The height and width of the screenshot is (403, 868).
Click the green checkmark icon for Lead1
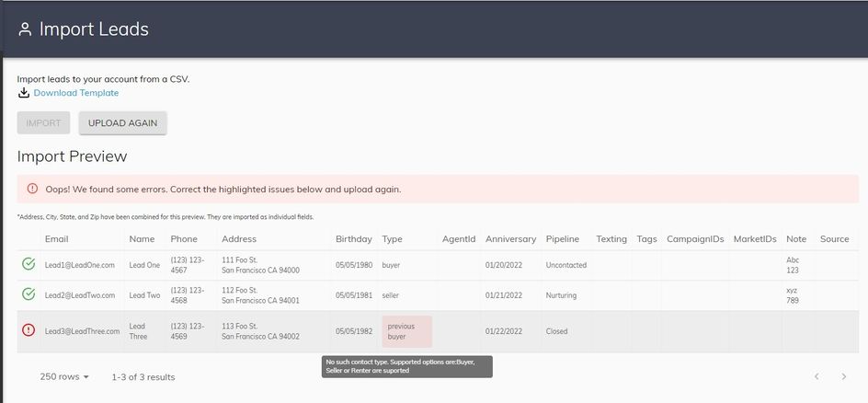click(29, 265)
